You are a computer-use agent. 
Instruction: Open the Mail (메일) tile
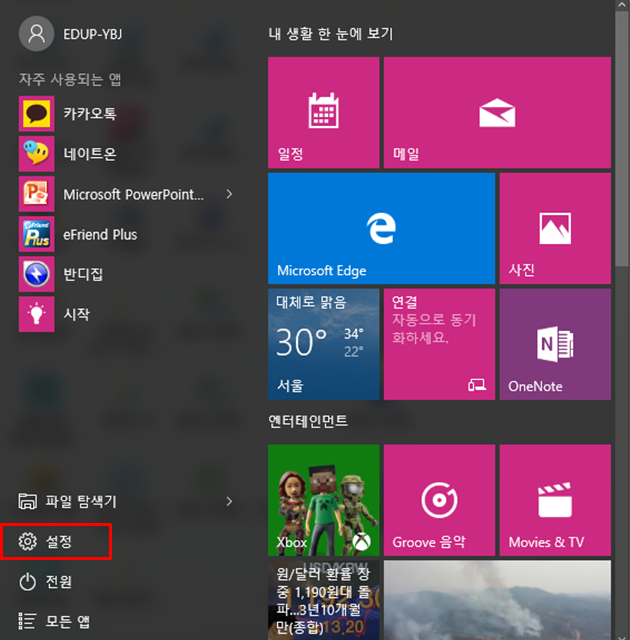(x=497, y=113)
